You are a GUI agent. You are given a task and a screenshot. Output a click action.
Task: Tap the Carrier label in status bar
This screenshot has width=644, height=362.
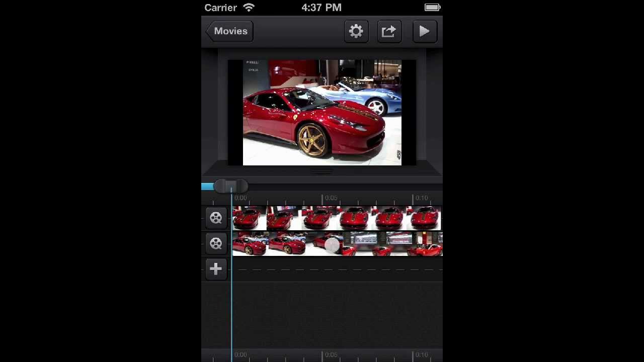[221, 8]
